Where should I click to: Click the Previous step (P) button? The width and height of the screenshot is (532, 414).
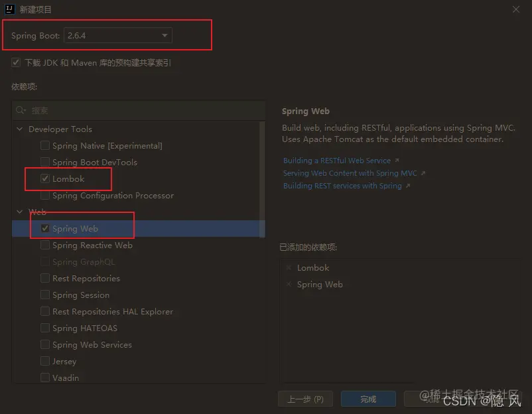[305, 399]
